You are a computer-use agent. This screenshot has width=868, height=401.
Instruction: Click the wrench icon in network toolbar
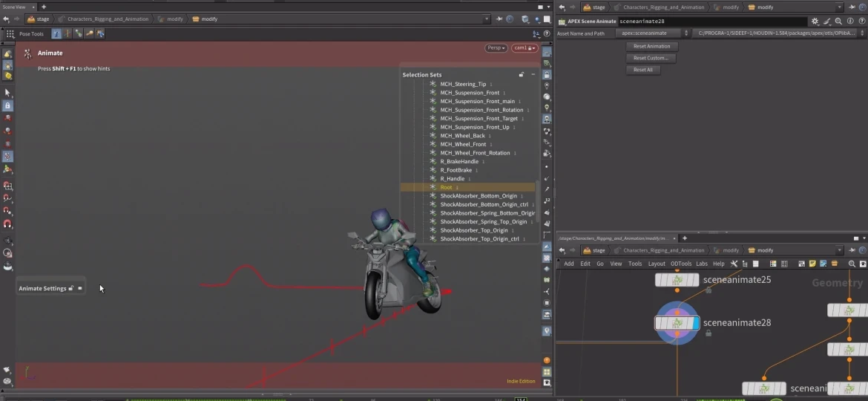click(x=734, y=264)
